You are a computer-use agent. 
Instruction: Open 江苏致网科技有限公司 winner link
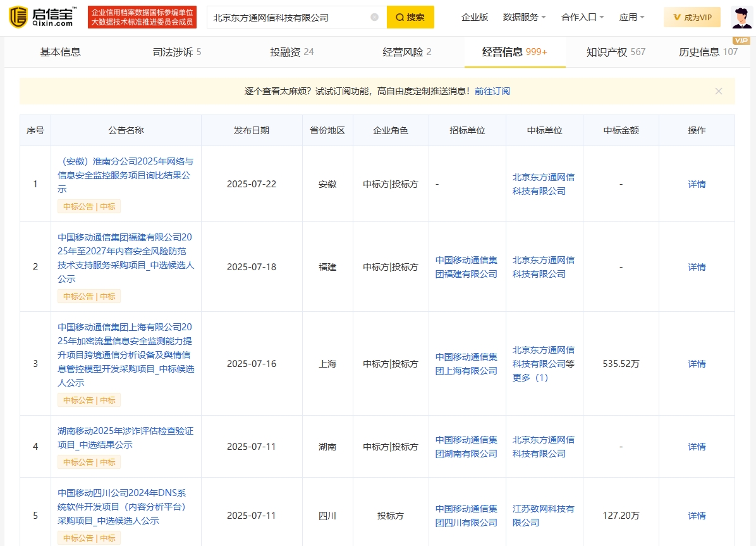point(544,516)
